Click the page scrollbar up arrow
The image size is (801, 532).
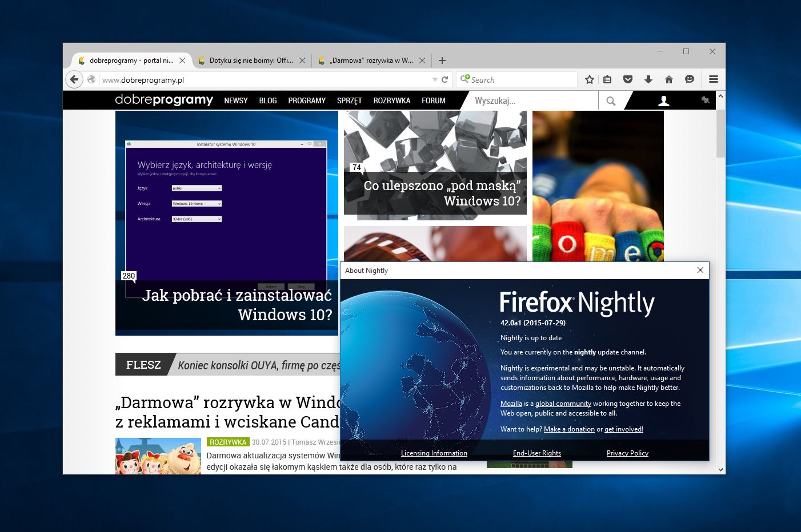coord(721,96)
